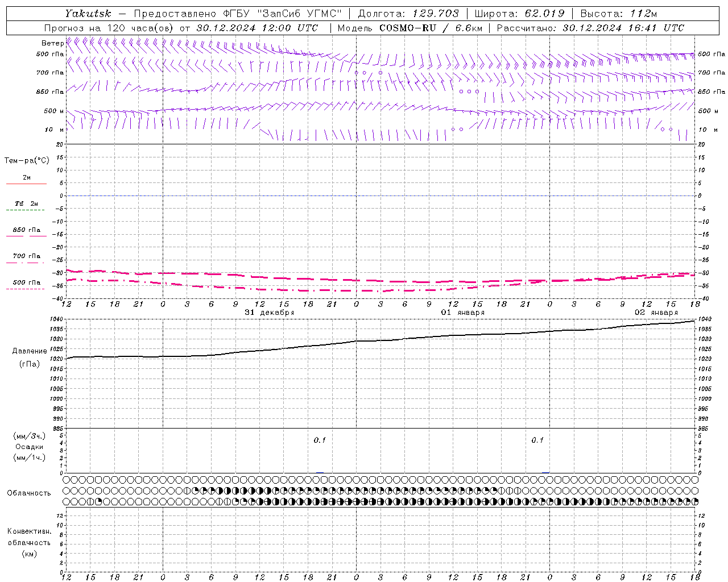This screenshot has width=728, height=582.
Task: Click the "Давление" pressure panel label
Action: pyautogui.click(x=29, y=351)
